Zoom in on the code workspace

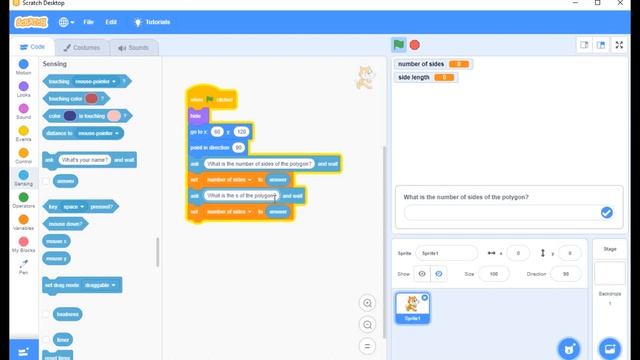click(x=367, y=303)
